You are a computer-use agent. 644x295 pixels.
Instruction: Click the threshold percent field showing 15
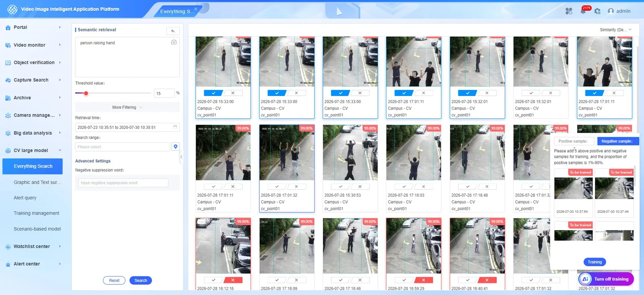(x=164, y=93)
